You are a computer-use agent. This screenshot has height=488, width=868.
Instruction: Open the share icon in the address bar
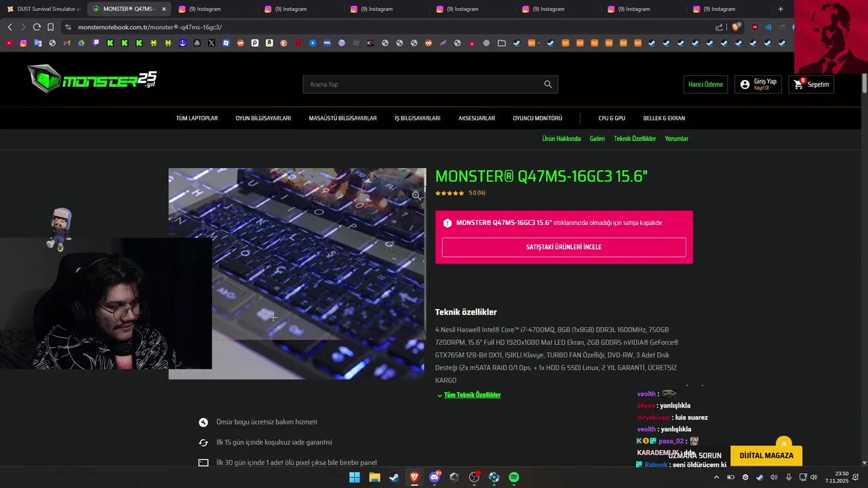[x=719, y=27]
